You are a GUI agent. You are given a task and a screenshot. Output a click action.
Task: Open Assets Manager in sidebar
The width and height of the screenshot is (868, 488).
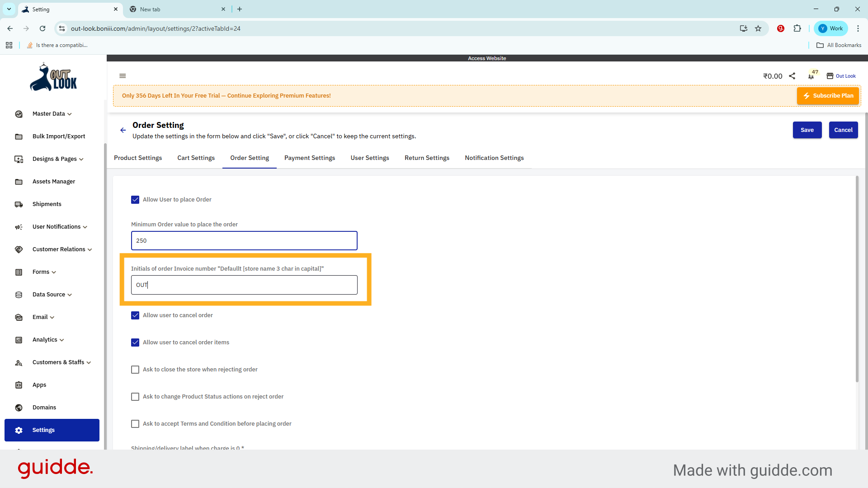point(53,182)
